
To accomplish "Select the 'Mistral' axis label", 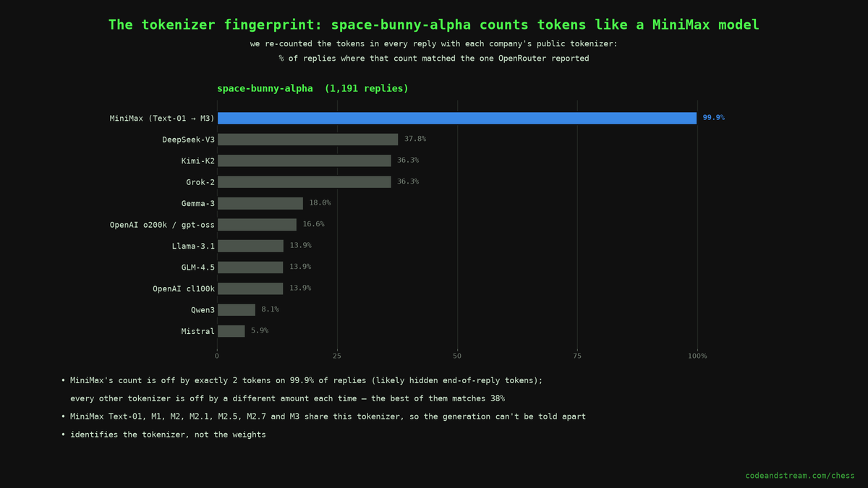I will click(198, 331).
